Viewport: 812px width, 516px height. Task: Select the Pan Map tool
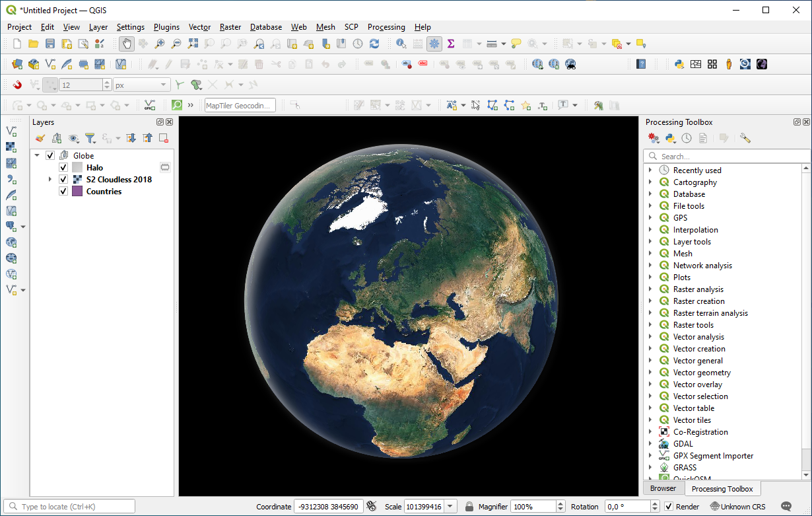point(125,44)
